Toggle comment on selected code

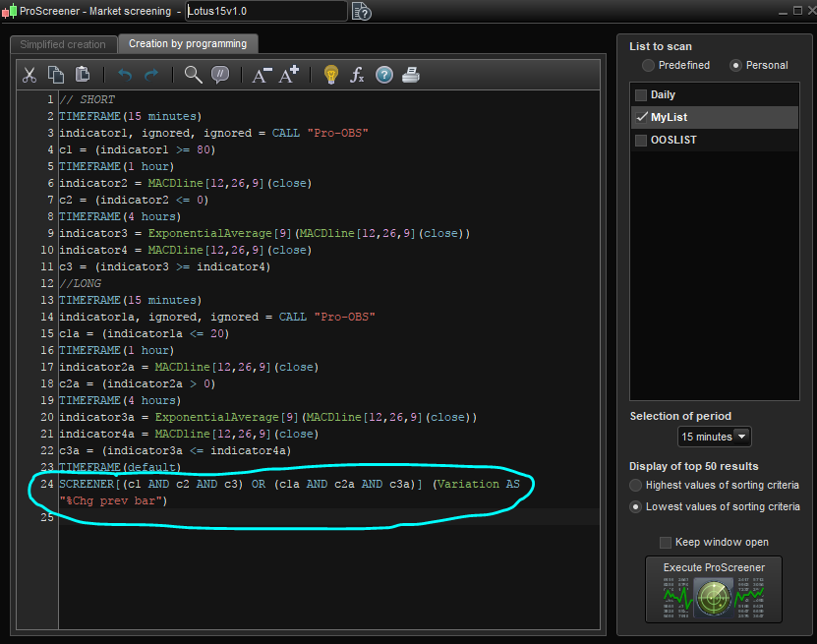pos(220,75)
